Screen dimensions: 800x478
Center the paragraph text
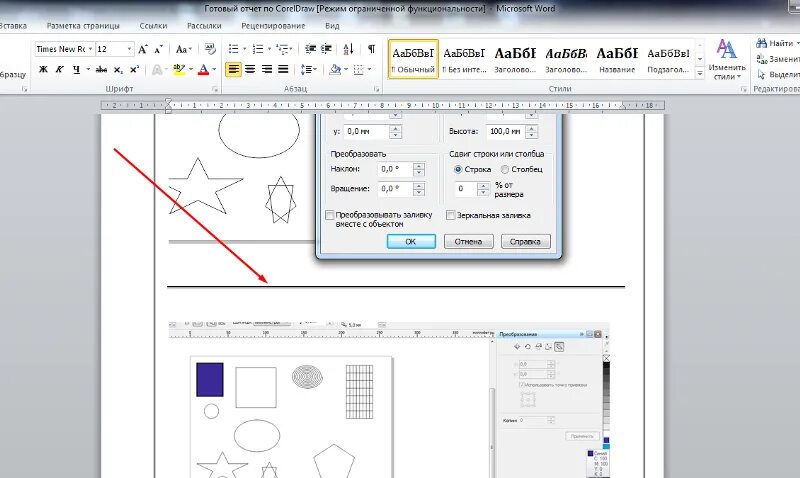[x=250, y=69]
